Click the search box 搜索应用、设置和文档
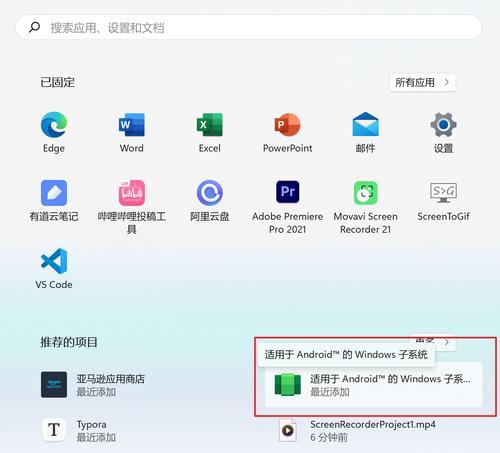500x453 pixels. [x=249, y=27]
